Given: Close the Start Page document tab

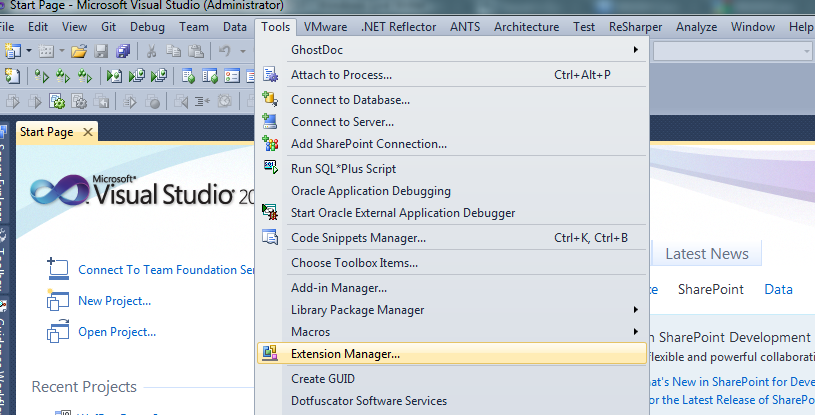Looking at the screenshot, I should coord(88,132).
